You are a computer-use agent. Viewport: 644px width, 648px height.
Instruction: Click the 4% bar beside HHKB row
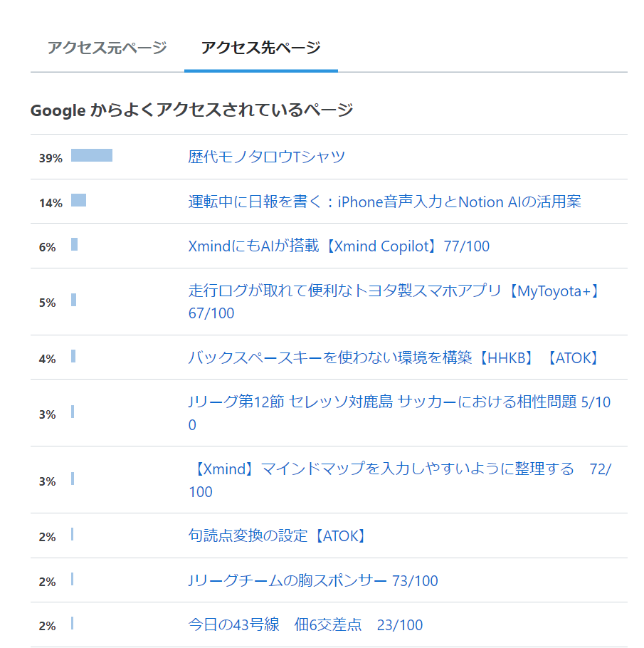73,356
